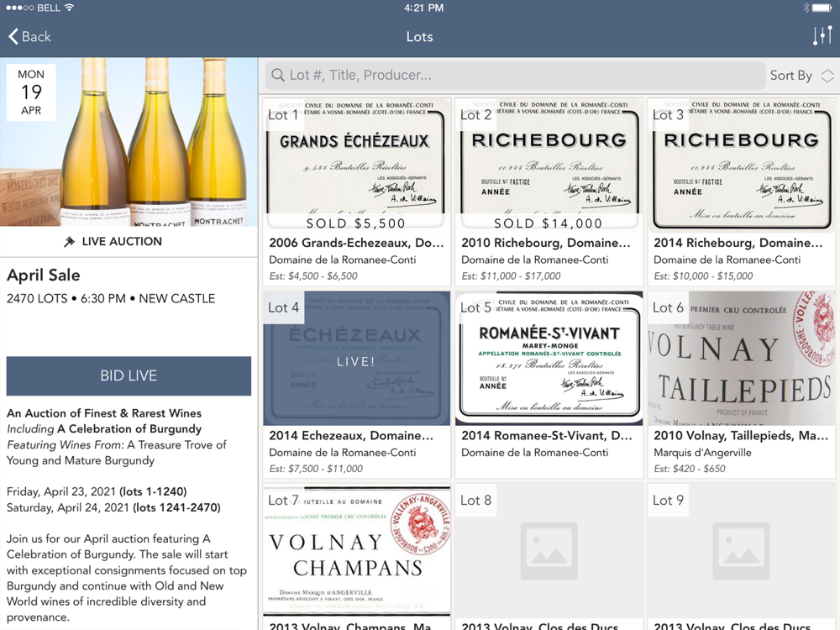Tap the battery status icon

pos(822,8)
